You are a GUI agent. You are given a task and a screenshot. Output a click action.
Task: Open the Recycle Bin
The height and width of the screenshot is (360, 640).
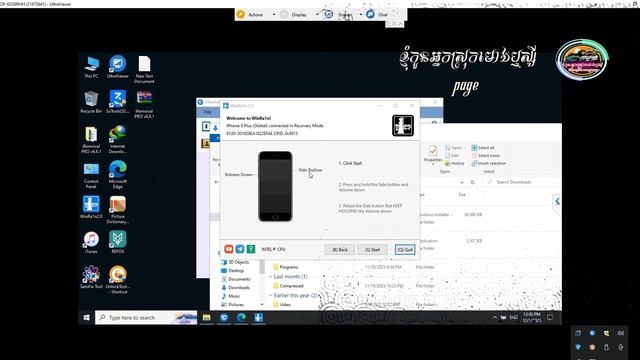(x=91, y=102)
